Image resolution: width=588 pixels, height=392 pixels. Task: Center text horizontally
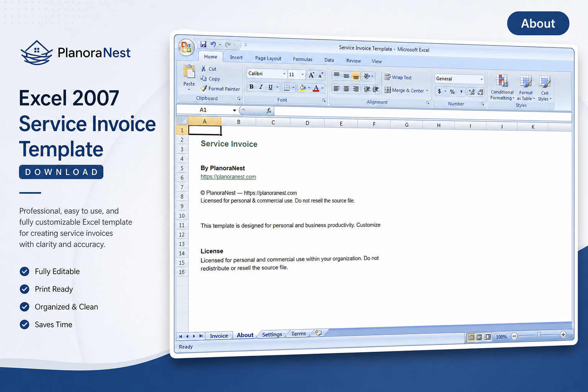[346, 89]
